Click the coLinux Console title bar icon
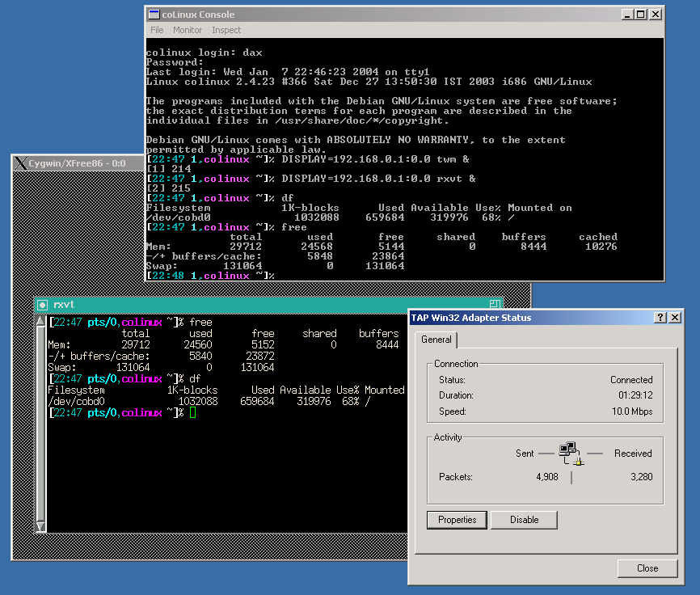Image resolution: width=700 pixels, height=595 pixels. click(153, 14)
